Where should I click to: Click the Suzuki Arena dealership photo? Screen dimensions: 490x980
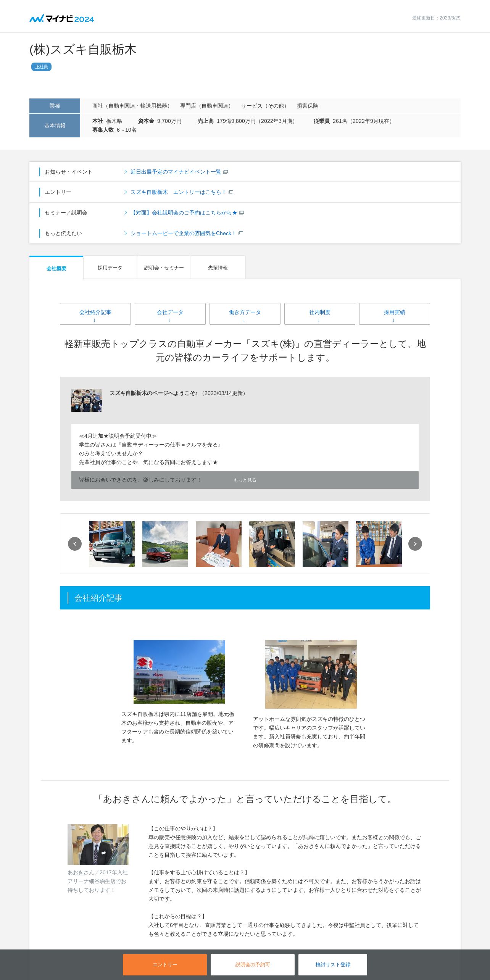179,672
